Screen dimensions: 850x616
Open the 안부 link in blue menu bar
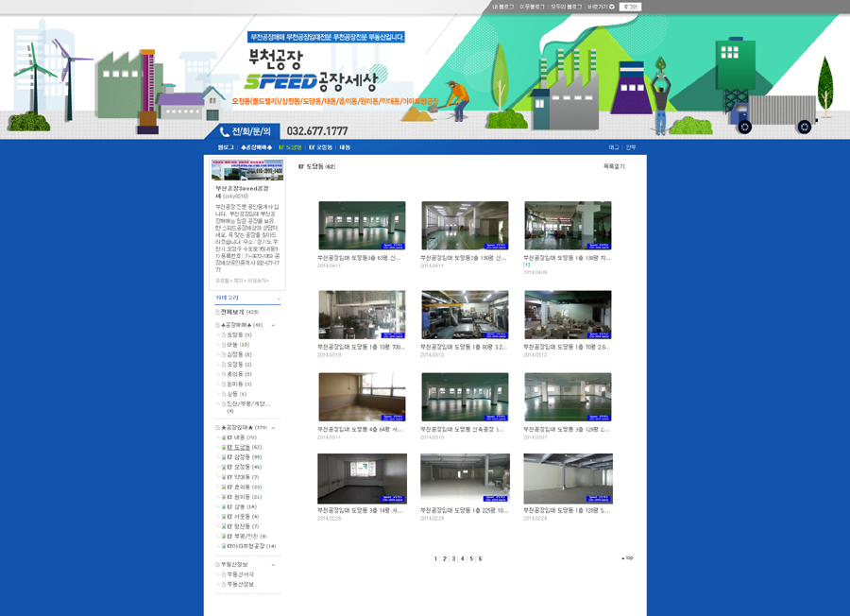pos(631,147)
